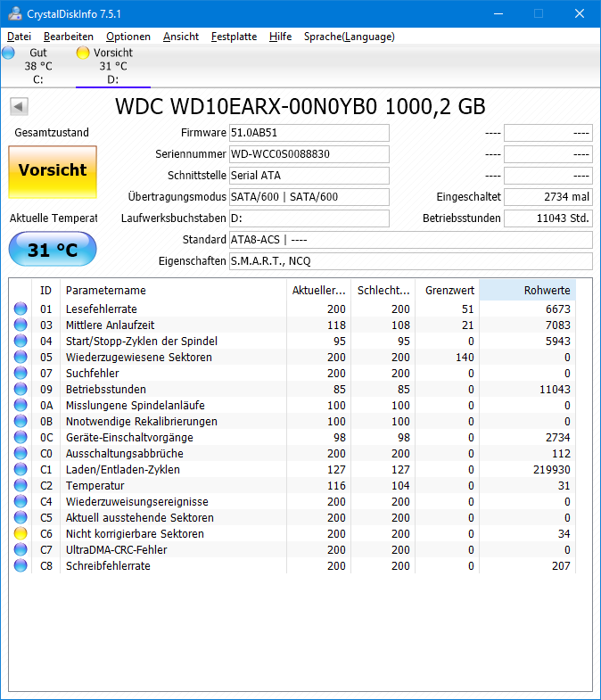Click the yellow Vorsicht status orb for D:
This screenshot has width=601, height=700.
pos(83,53)
